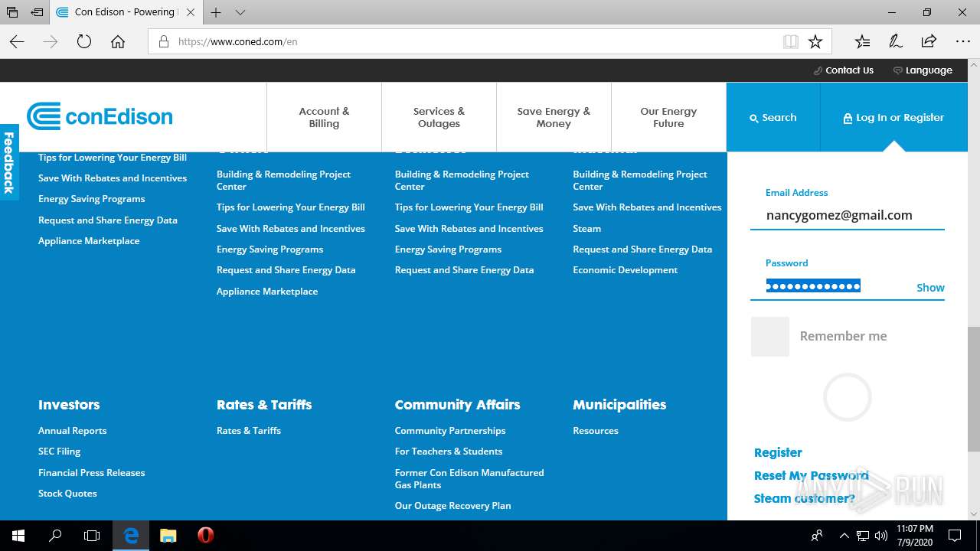Open the Steam link
This screenshot has width=980, height=551.
pos(587,229)
